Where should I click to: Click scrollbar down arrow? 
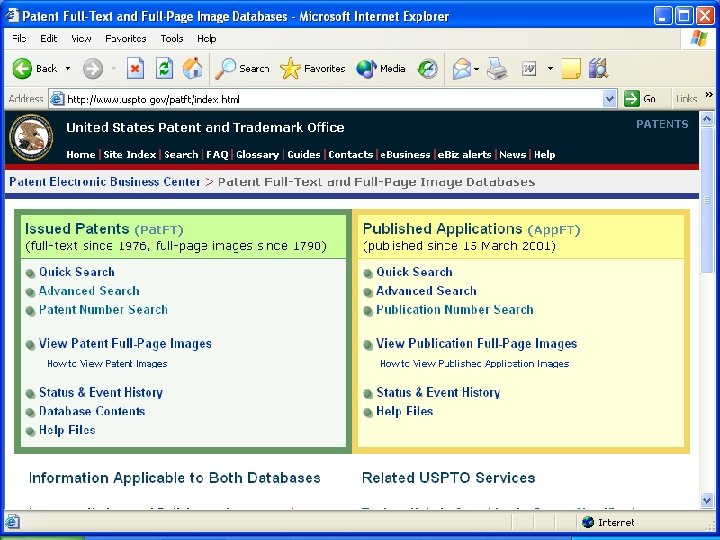tap(707, 501)
